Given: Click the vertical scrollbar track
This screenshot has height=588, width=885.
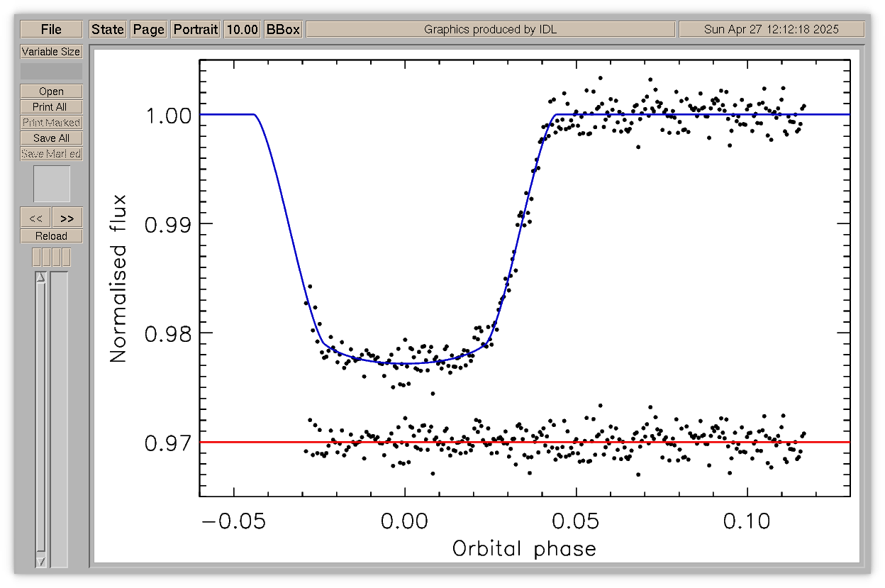Looking at the screenshot, I should [x=40, y=418].
